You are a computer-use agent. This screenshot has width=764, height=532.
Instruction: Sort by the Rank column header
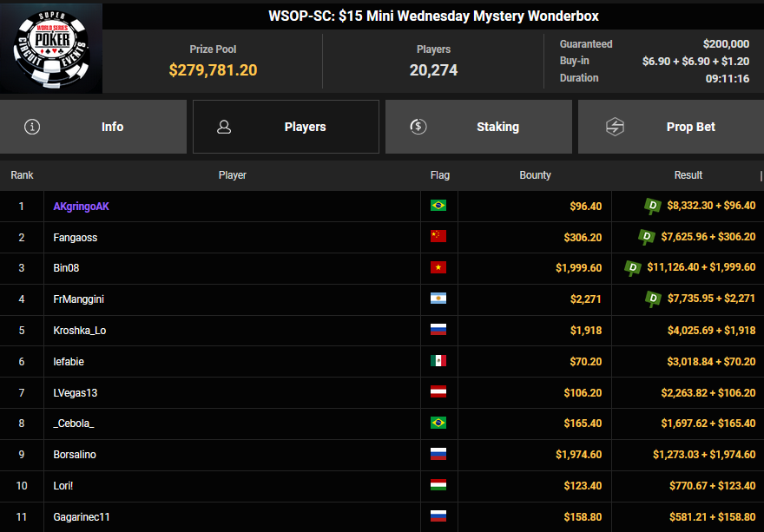click(22, 175)
